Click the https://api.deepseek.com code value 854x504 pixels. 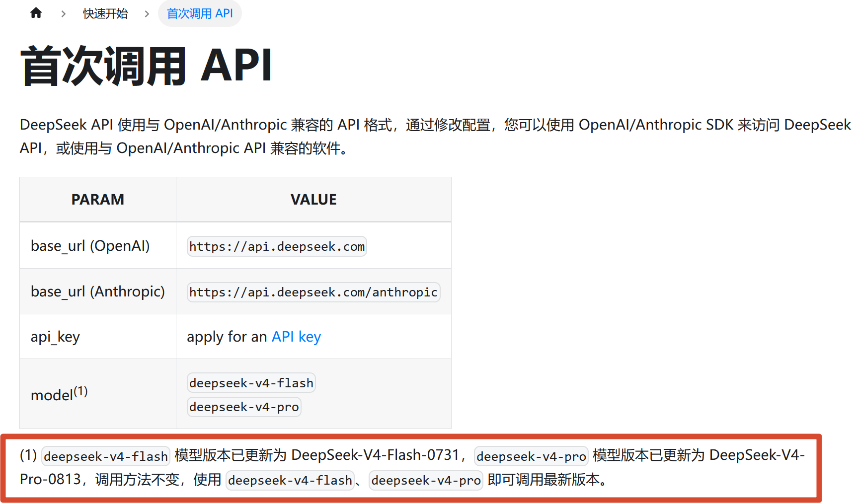277,246
